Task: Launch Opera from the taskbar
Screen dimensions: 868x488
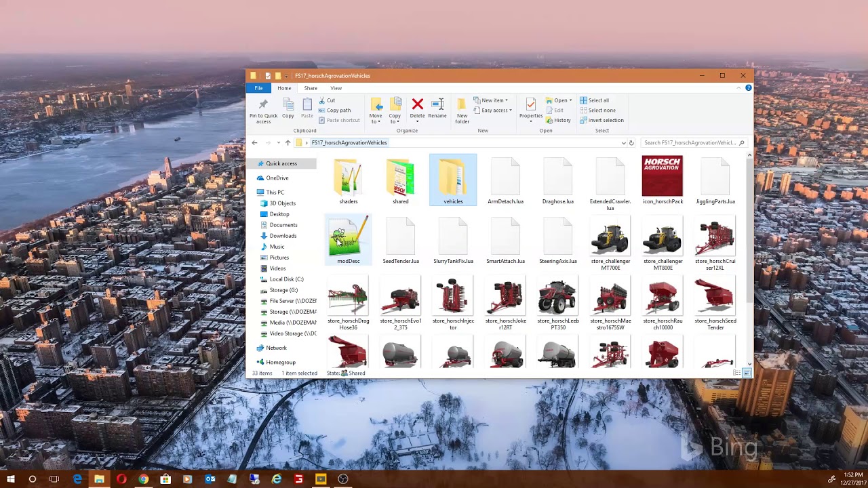Action: (121, 479)
